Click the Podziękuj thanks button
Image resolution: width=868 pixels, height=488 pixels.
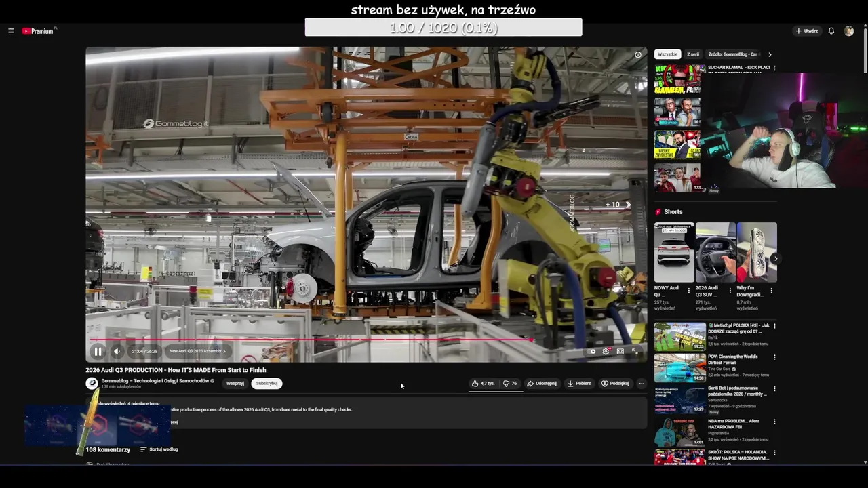(615, 384)
